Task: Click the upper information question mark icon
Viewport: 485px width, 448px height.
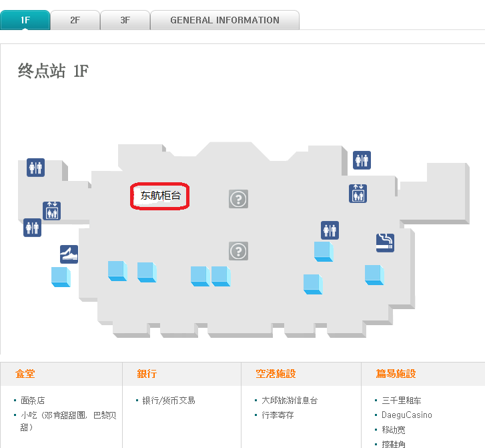Action: point(238,199)
